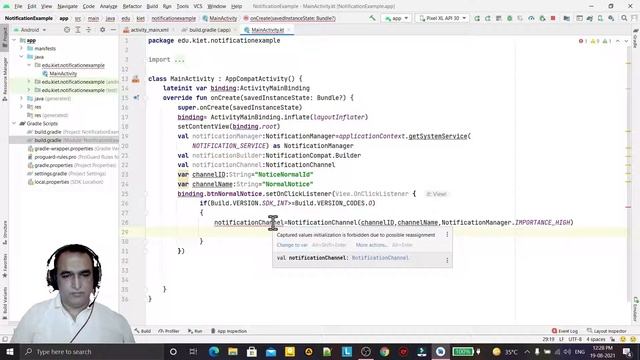Open the File menu
Image resolution: width=640 pixels, height=360 pixels.
[18, 6]
